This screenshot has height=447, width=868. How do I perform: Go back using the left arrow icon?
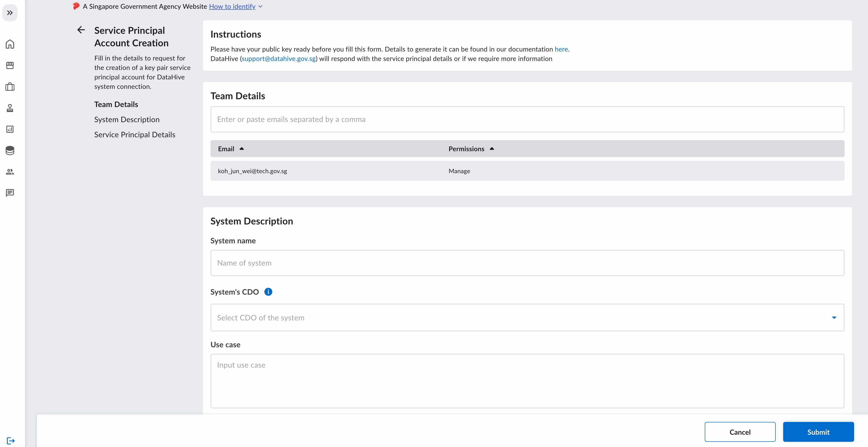coord(81,30)
